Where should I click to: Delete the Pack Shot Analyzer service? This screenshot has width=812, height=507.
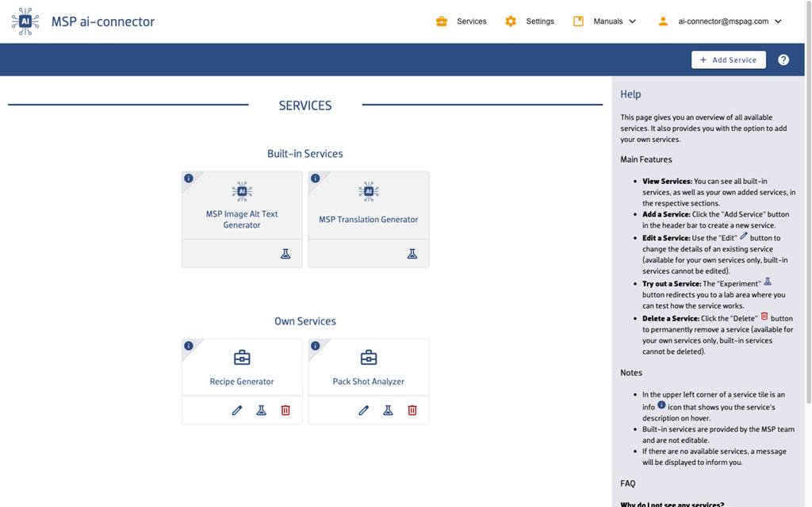[x=412, y=410]
